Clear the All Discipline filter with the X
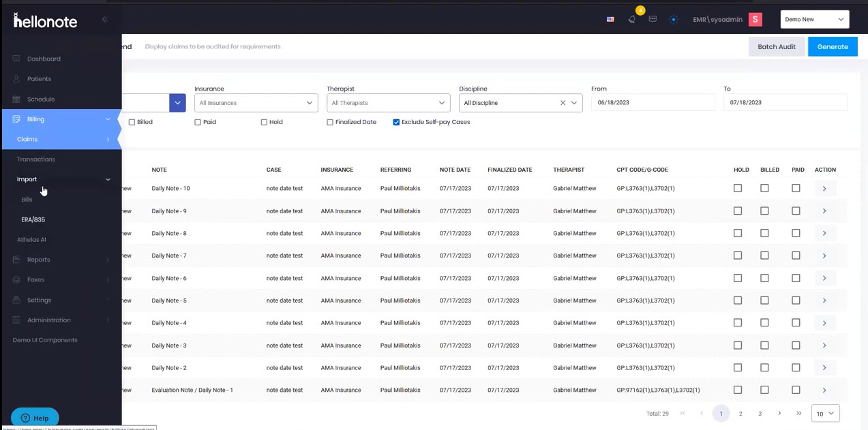The width and height of the screenshot is (868, 430). (563, 102)
